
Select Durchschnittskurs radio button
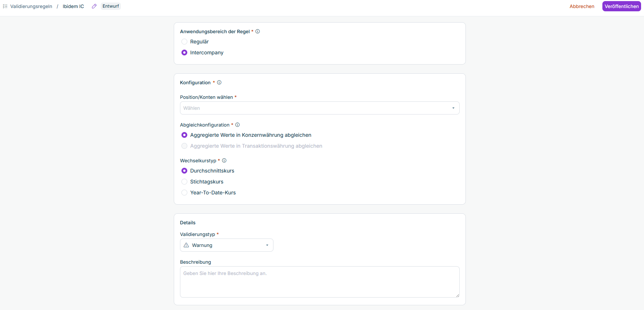coord(184,171)
